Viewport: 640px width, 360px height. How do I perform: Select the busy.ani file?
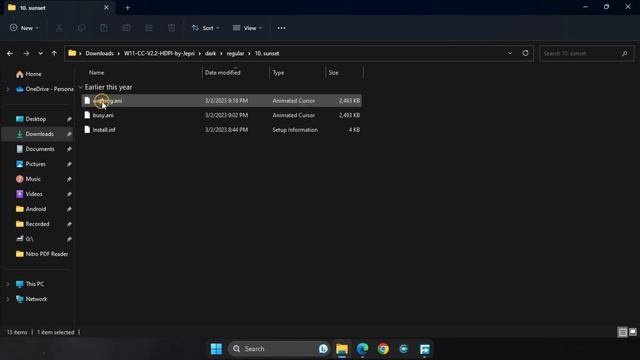point(222,115)
